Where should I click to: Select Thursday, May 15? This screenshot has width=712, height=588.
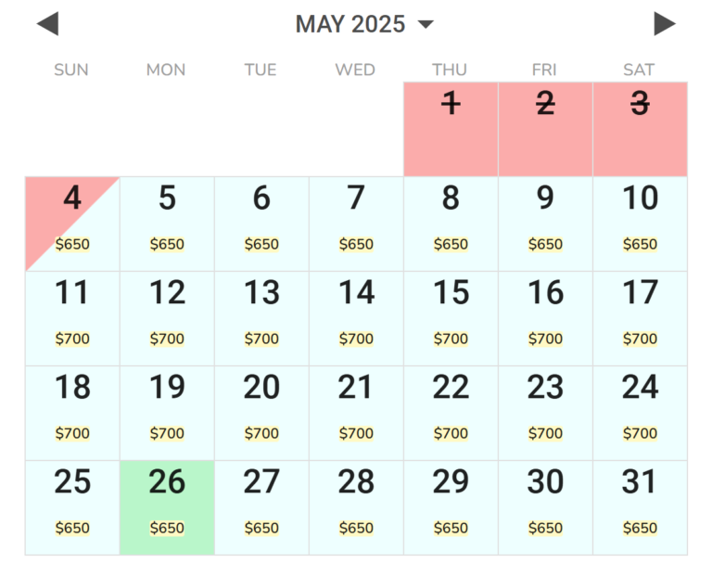451,317
